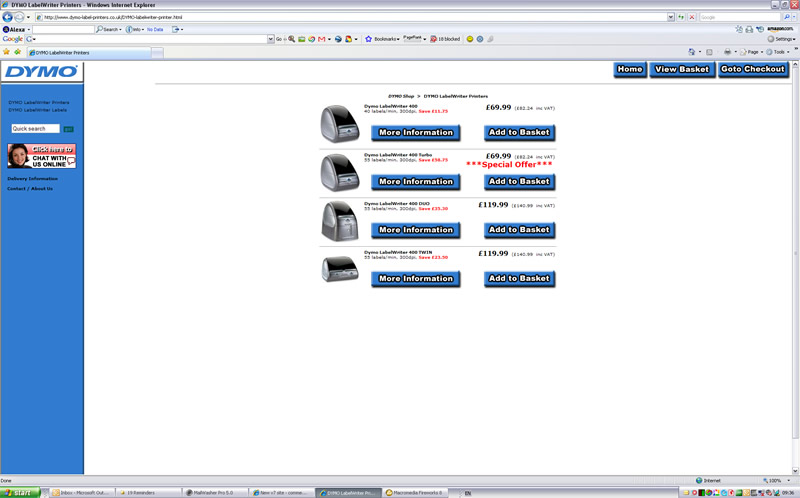Click the browser Back arrow button
Viewport: 800px width, 498px height.
8,17
